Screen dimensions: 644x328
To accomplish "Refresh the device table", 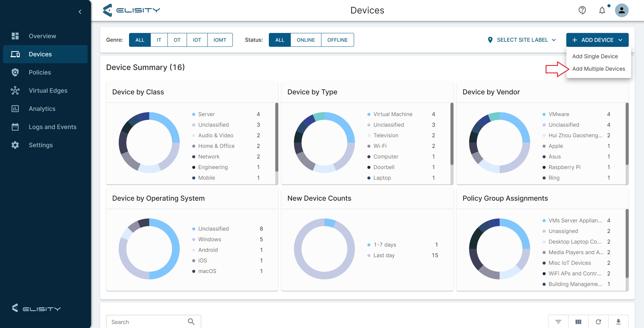I will pos(598,322).
